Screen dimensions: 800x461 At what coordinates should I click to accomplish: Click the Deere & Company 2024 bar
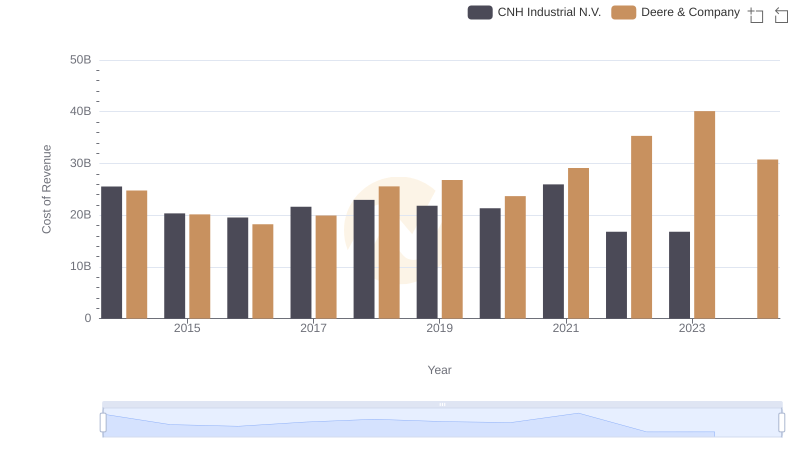click(767, 239)
